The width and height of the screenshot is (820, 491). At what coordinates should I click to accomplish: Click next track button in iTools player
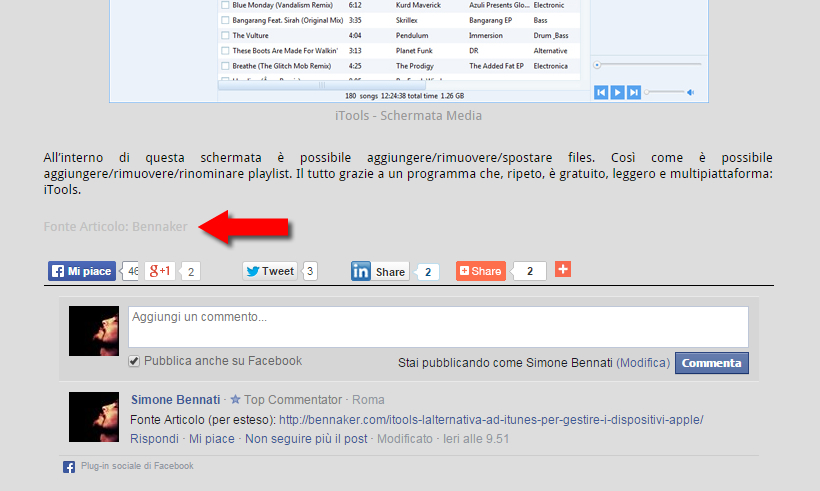pyautogui.click(x=633, y=93)
